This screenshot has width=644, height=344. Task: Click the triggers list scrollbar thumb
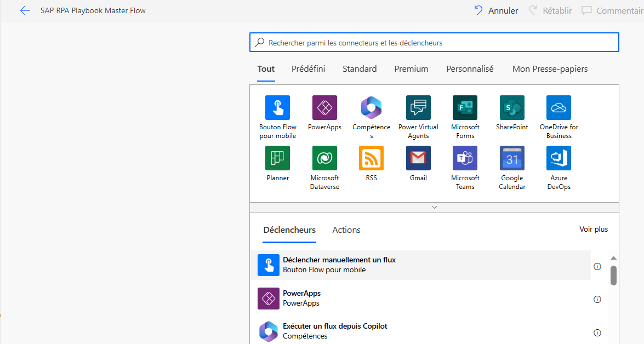click(x=613, y=276)
